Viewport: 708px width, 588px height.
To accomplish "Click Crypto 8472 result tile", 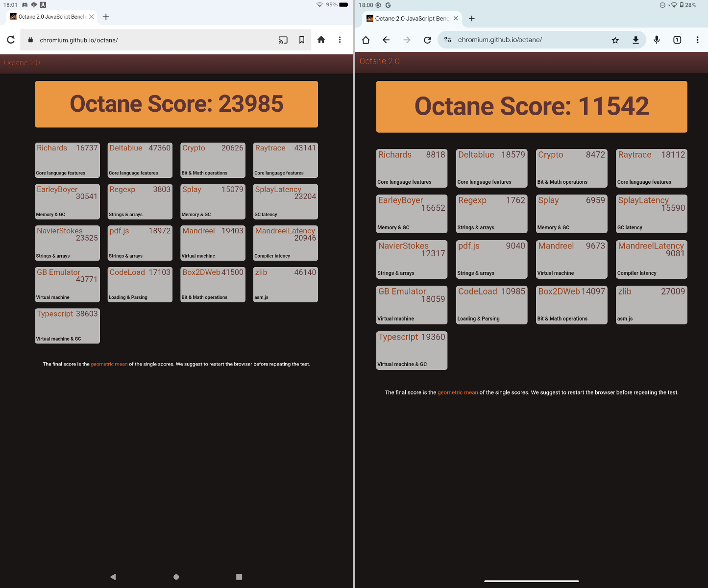I will click(x=572, y=168).
